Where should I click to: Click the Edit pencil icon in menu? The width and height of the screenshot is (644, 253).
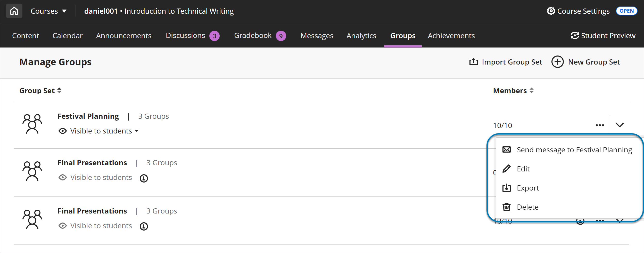507,168
